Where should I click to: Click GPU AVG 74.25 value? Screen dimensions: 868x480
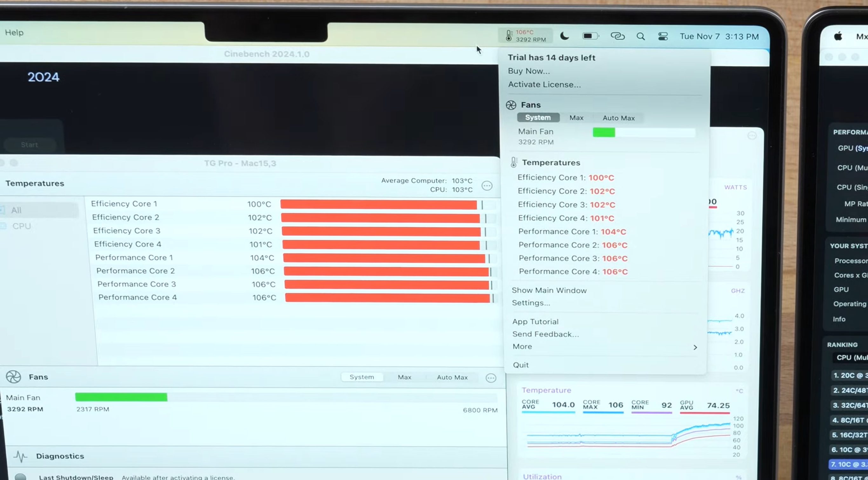click(x=718, y=406)
